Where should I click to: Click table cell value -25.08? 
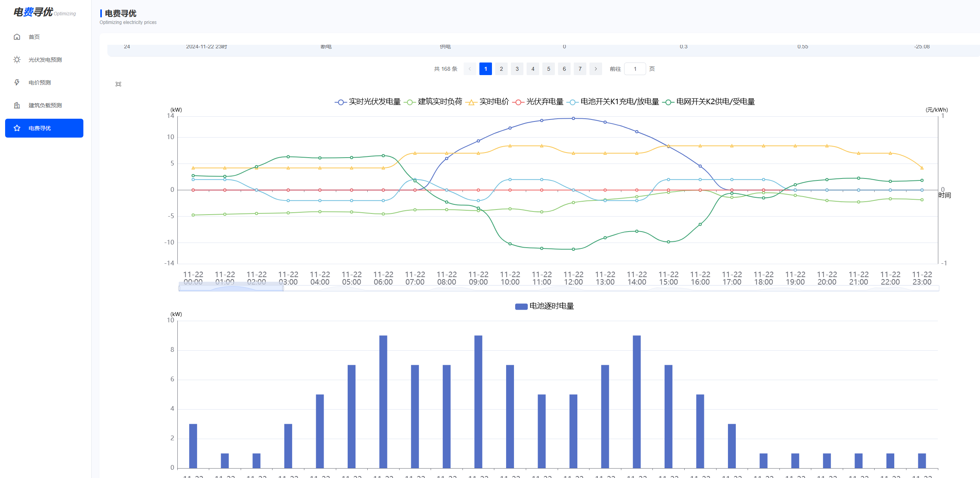point(922,47)
